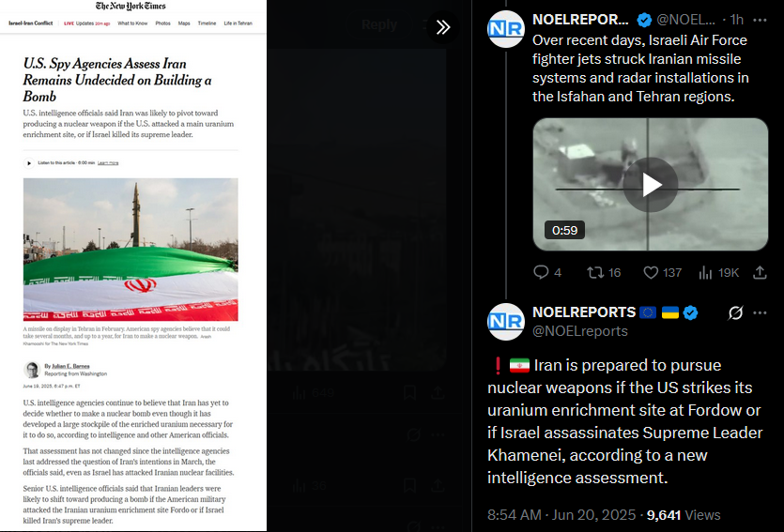The height and width of the screenshot is (532, 784).
Task: Open the truncated NOELREPOR... display name
Action: (x=580, y=20)
